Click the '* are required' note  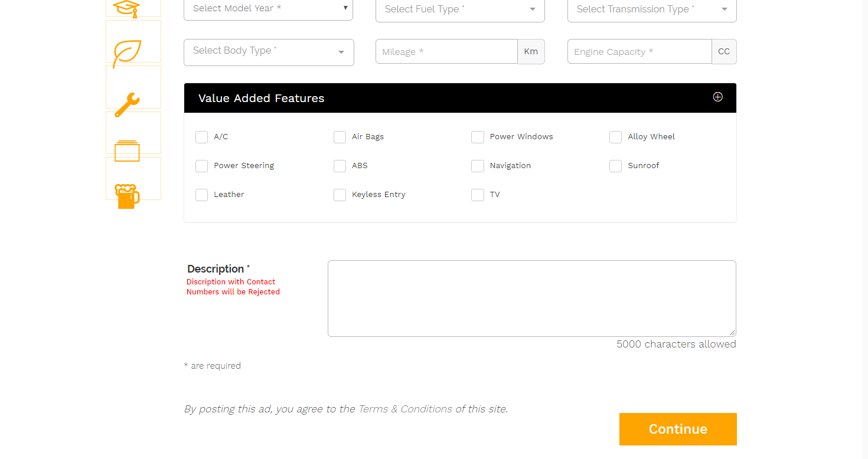(213, 366)
